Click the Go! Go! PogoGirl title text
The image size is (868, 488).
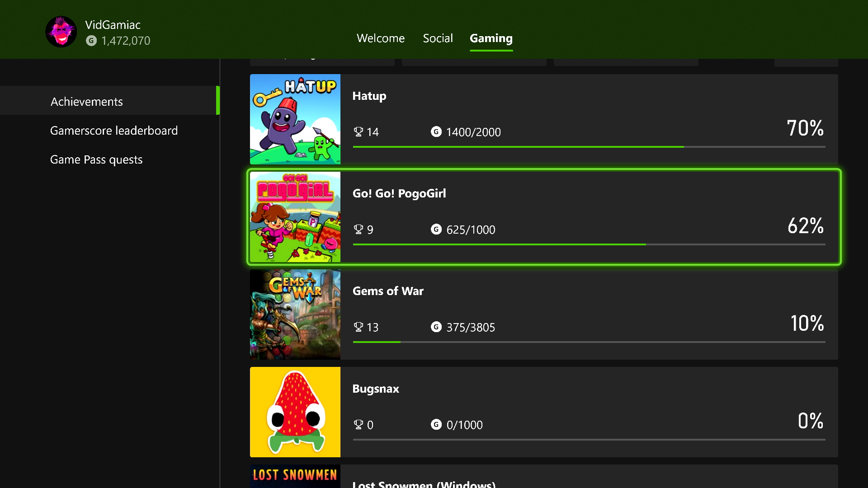tap(399, 193)
